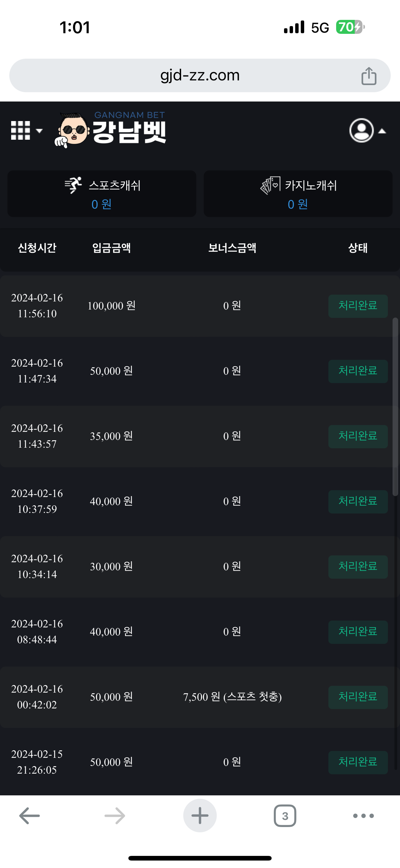Click 처리완료 status for 35,000 원 deposit

click(x=358, y=436)
